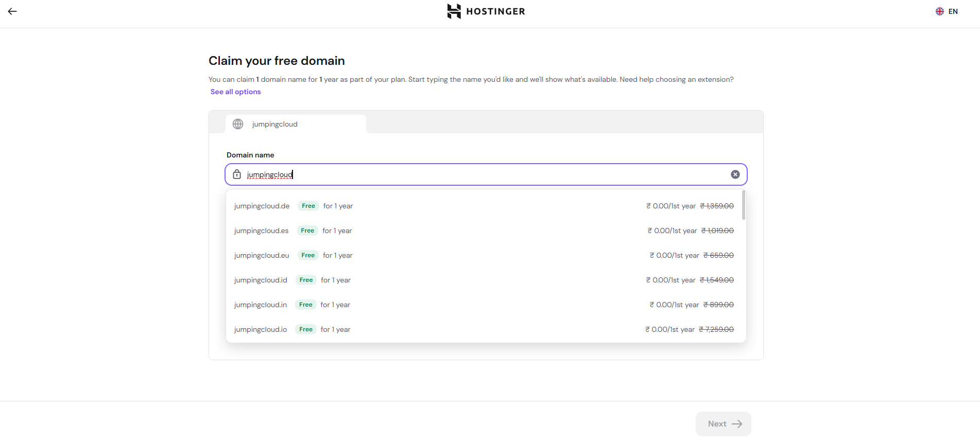The height and width of the screenshot is (444, 980).
Task: Click the Free badge beside jumpingcloud.io
Action: coord(306,329)
